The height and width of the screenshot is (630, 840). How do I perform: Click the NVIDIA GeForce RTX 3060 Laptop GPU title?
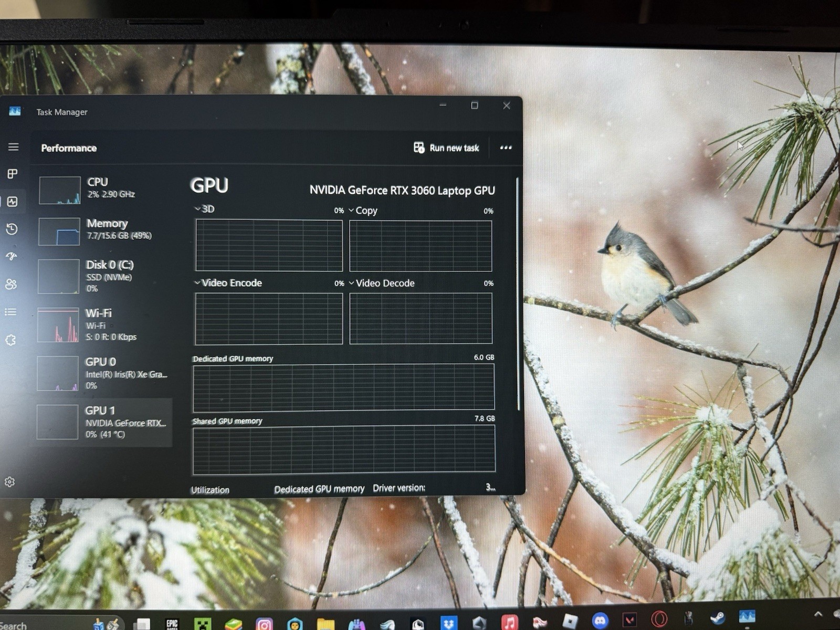tap(402, 190)
